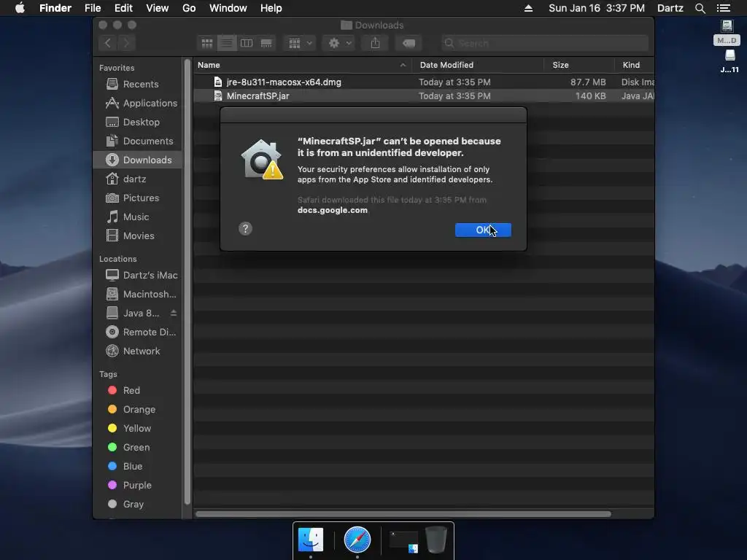The width and height of the screenshot is (747, 560).
Task: Select Network location
Action: [x=138, y=351]
